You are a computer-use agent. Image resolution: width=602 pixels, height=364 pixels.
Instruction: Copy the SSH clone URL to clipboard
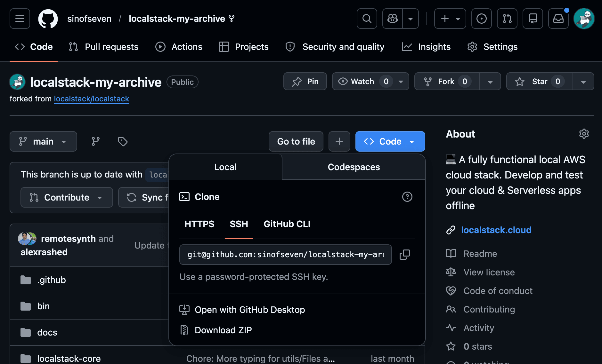point(404,255)
